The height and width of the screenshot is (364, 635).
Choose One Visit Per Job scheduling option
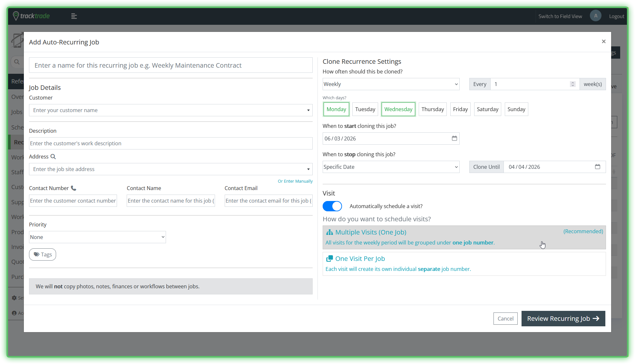click(464, 263)
